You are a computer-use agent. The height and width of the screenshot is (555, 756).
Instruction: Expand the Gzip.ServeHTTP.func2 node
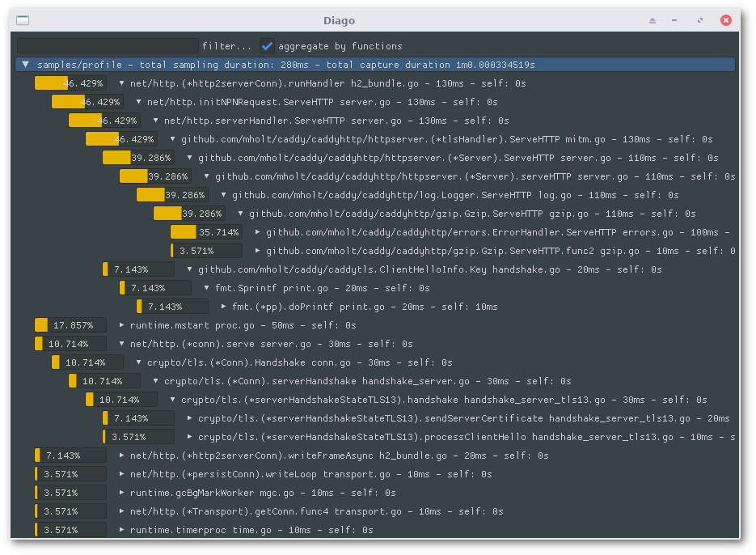[x=257, y=251]
